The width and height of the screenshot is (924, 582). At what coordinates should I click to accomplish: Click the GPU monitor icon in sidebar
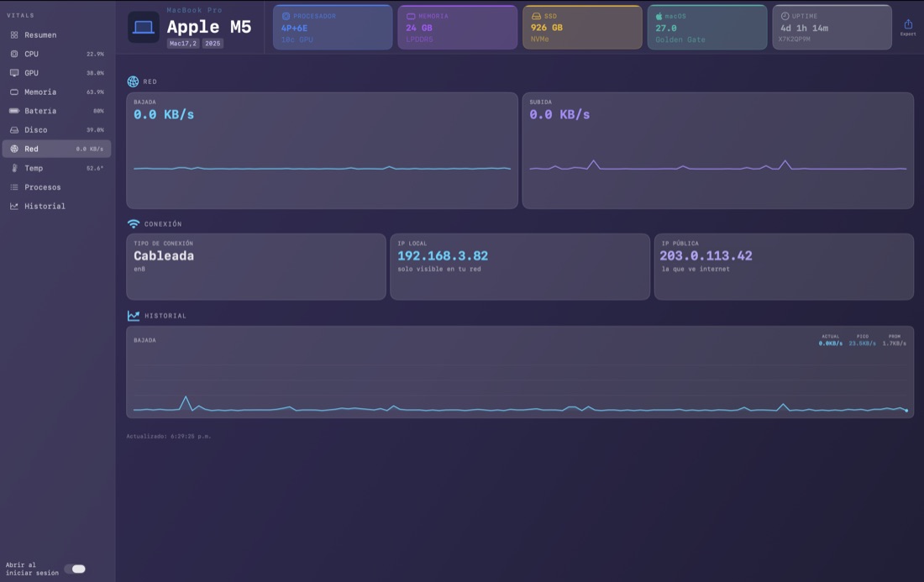point(14,73)
